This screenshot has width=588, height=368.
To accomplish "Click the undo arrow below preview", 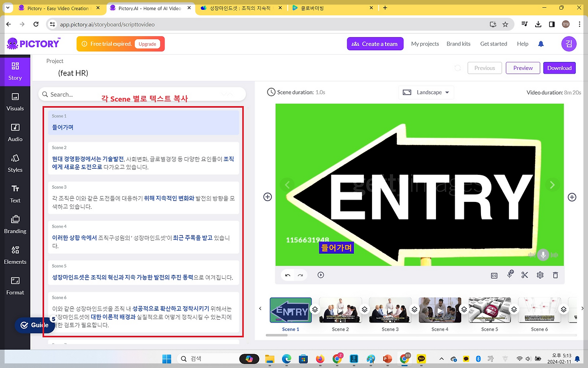I will pos(288,275).
